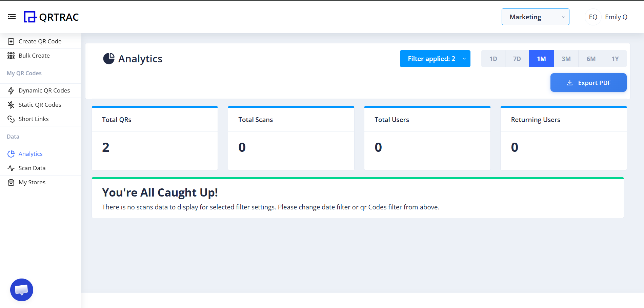This screenshot has width=644, height=308.
Task: Navigate to My Stores
Action: [32, 182]
